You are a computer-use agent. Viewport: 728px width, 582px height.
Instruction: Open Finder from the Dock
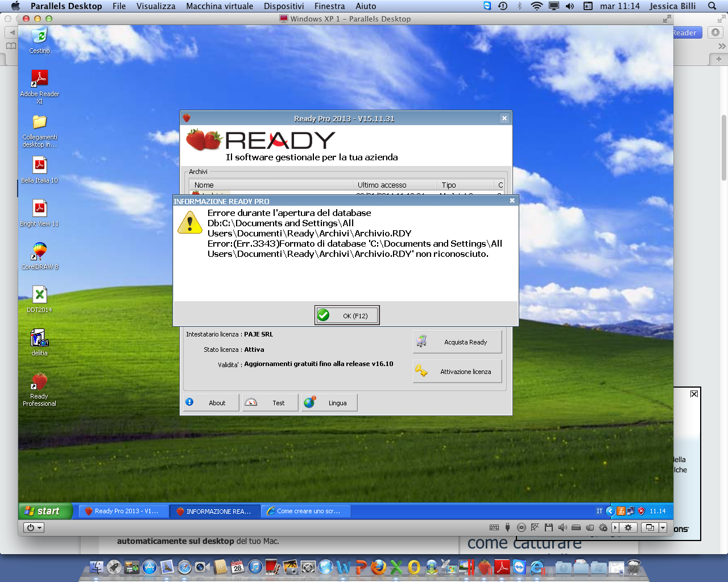pyautogui.click(x=97, y=567)
